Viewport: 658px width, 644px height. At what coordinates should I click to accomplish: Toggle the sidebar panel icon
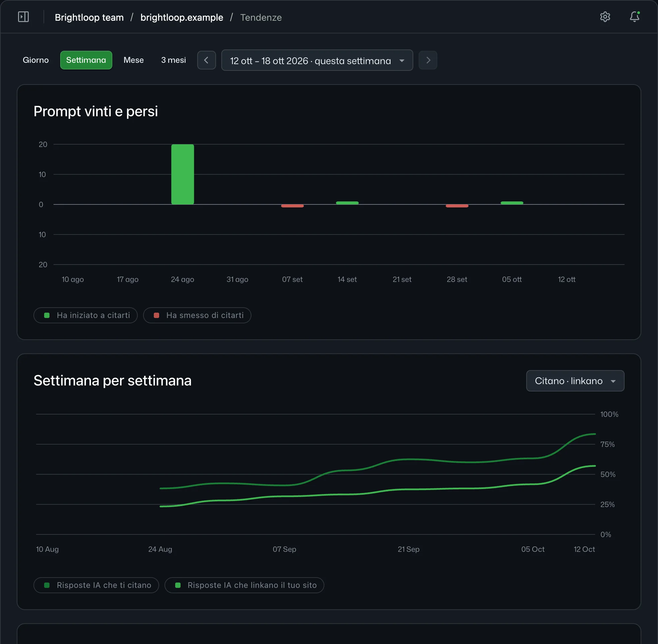pyautogui.click(x=23, y=17)
